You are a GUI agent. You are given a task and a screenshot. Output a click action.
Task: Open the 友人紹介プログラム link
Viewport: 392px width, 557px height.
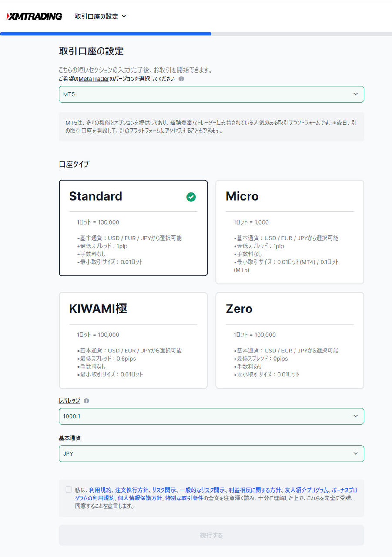click(307, 490)
